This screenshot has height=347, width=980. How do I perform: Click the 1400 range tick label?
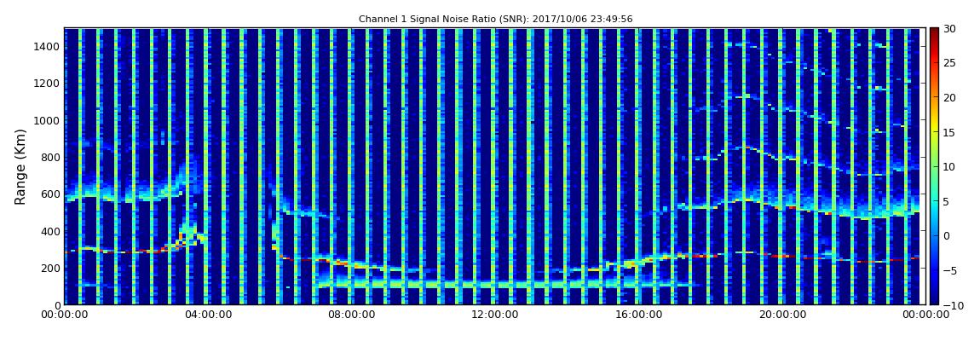[x=47, y=47]
